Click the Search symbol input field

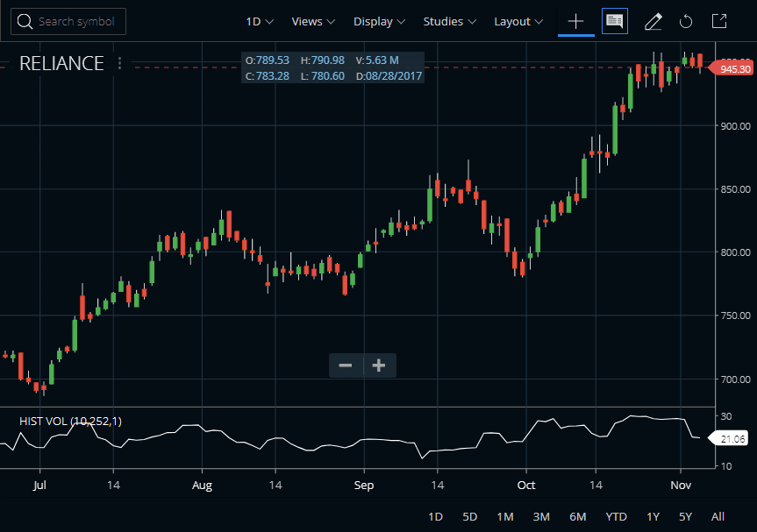68,22
